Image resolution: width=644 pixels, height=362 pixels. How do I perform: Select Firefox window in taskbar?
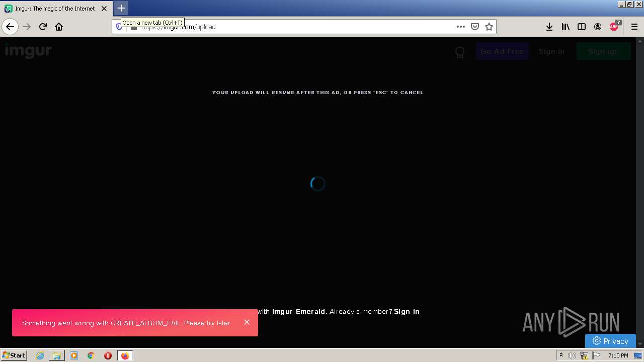pos(125,355)
